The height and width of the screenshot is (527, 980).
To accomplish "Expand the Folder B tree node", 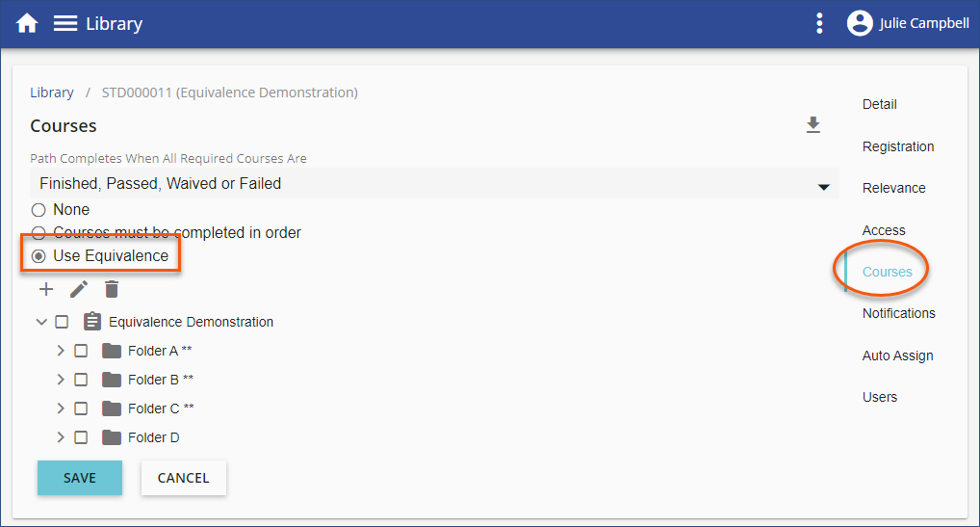I will 61,380.
